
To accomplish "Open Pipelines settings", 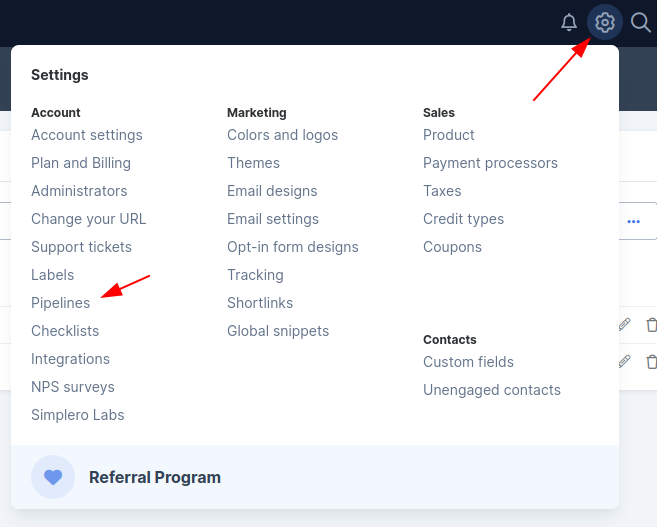I will (60, 303).
